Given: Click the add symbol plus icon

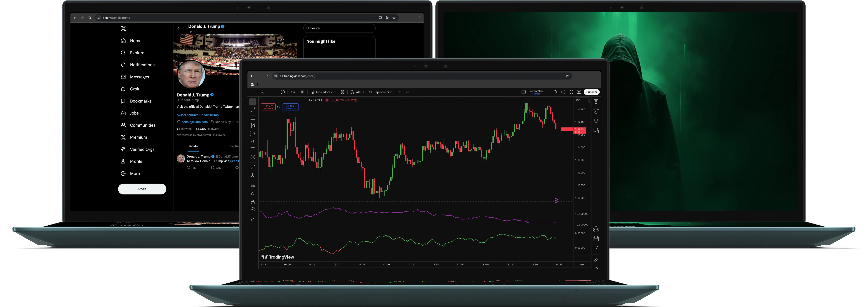Looking at the screenshot, I should pos(283,92).
